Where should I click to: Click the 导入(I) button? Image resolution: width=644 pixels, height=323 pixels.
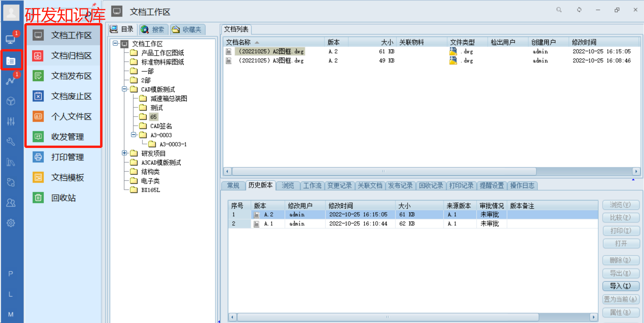[621, 286]
